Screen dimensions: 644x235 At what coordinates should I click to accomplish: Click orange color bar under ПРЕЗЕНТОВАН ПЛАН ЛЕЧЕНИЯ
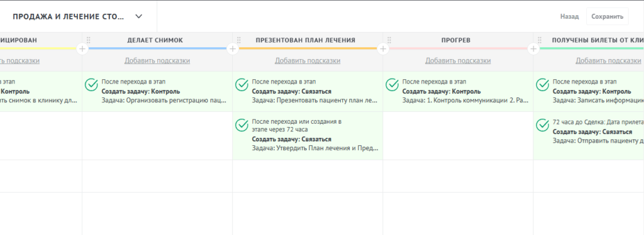click(x=308, y=48)
